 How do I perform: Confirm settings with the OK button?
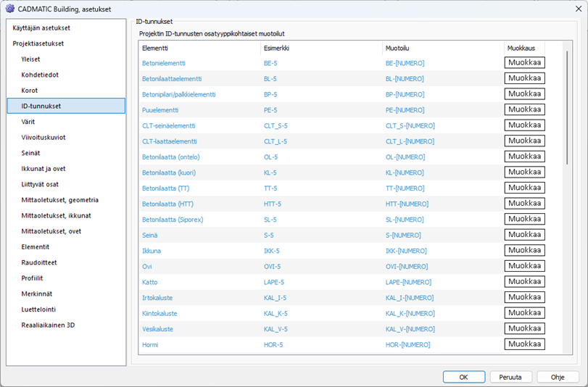click(x=463, y=377)
